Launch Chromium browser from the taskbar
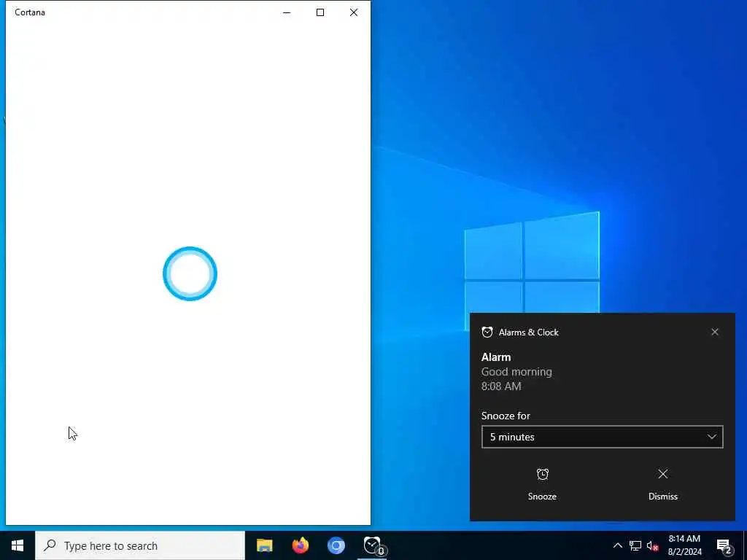Screen dimensions: 747x560 click(336, 545)
